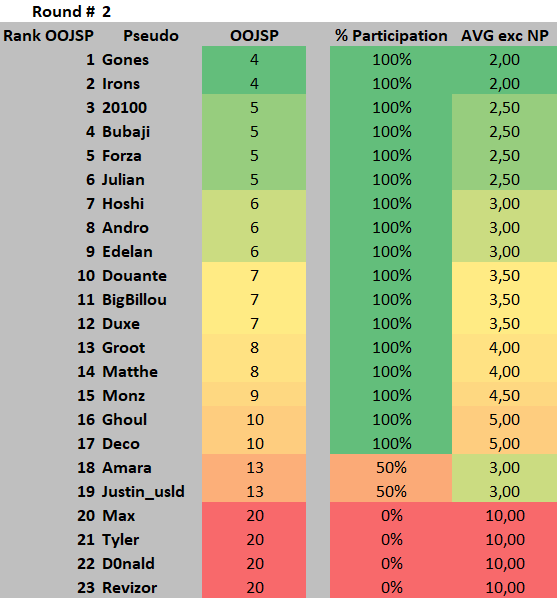Select Max's 0% participation cell

(391, 516)
